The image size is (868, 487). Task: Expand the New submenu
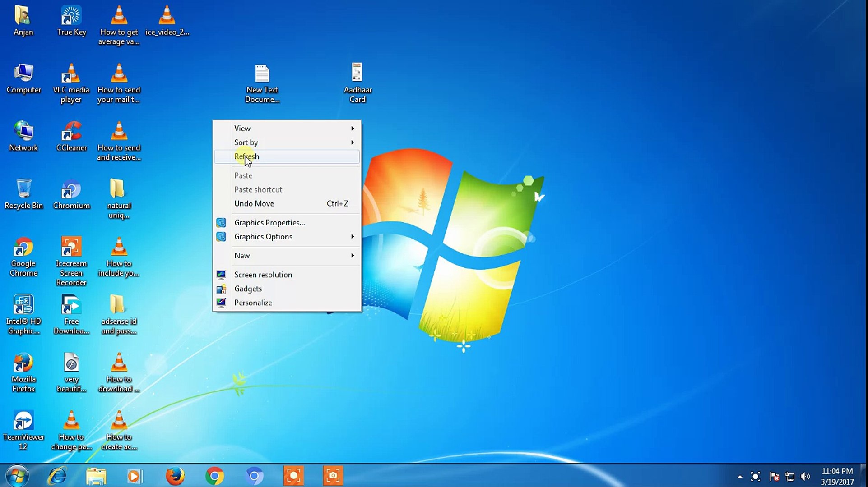click(242, 255)
